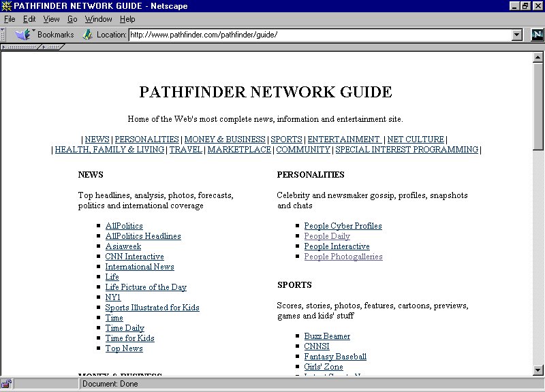Collapse the Location toolbar using its grip handle
545x392 pixels.
[3, 35]
